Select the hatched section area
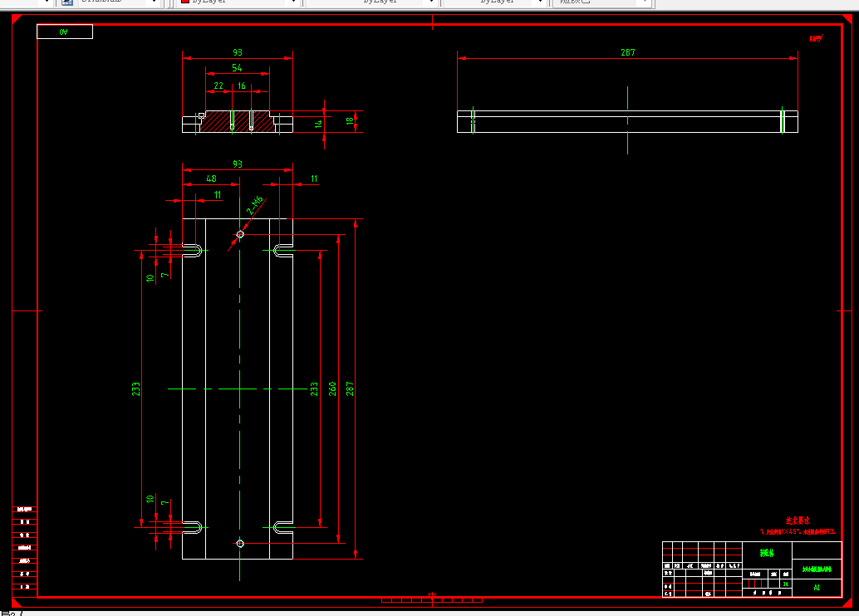Image resolution: width=859 pixels, height=616 pixels. [238, 121]
